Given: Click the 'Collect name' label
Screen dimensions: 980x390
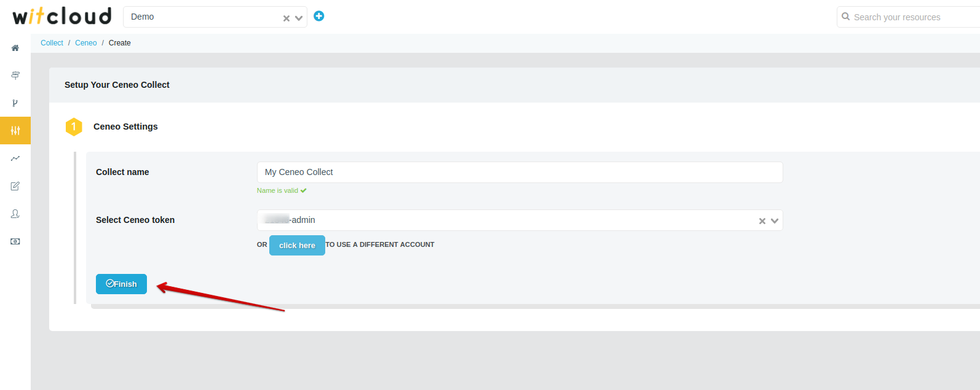Looking at the screenshot, I should click(122, 172).
